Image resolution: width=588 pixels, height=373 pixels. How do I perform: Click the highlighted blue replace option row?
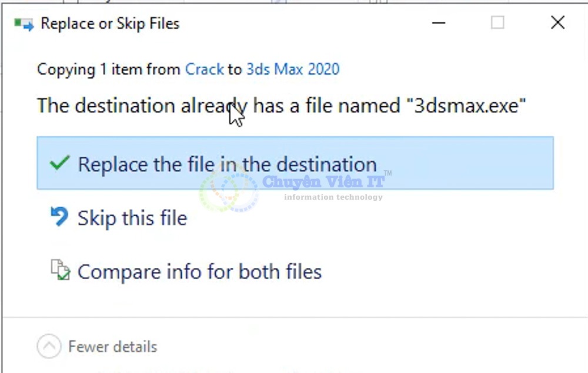(294, 164)
